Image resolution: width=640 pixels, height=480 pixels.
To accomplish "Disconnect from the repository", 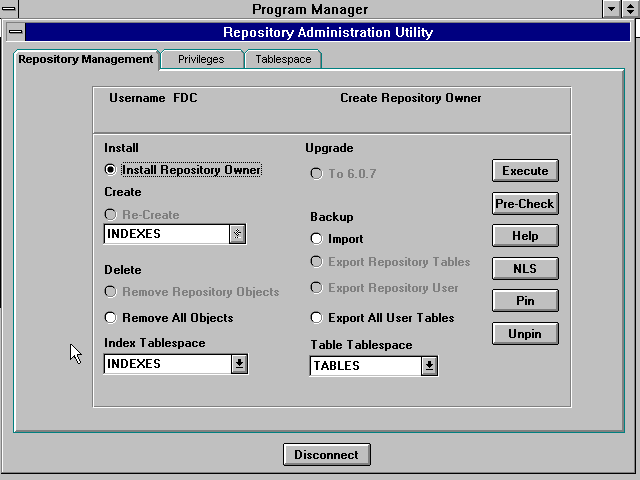I will [326, 455].
